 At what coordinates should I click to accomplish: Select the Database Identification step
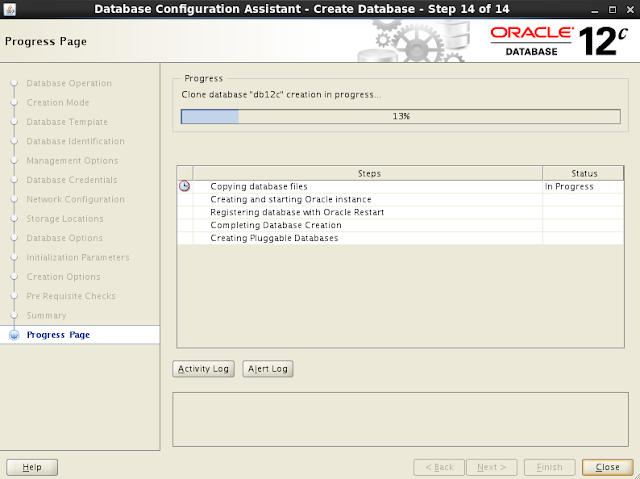pos(76,141)
